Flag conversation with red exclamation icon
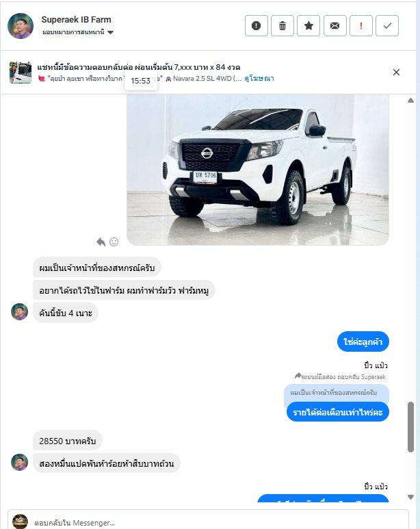 (x=361, y=25)
